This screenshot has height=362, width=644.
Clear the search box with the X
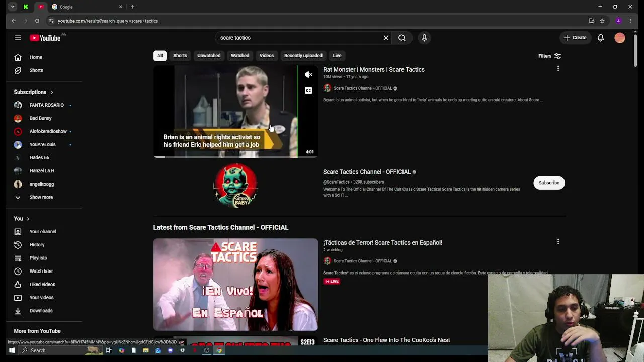[x=386, y=38]
